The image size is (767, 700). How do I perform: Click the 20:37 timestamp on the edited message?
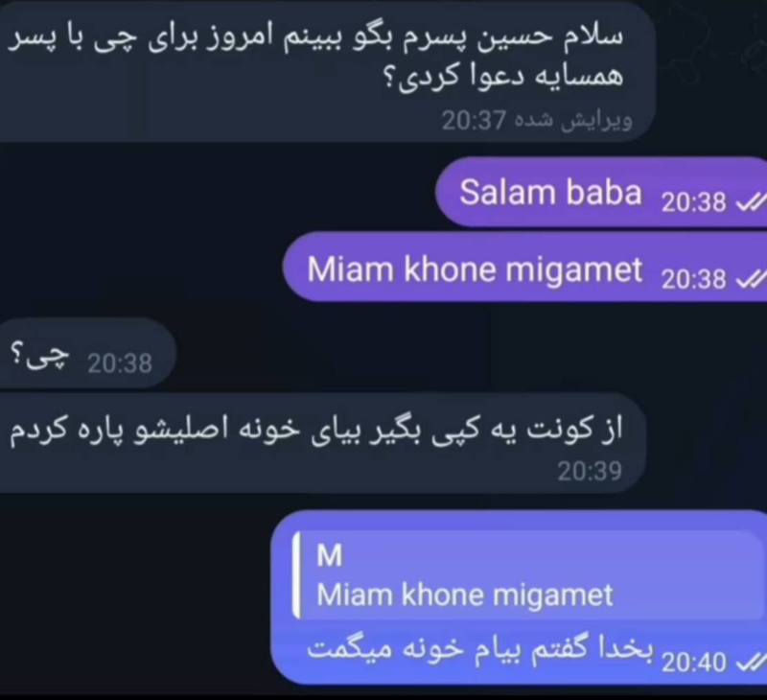474,120
